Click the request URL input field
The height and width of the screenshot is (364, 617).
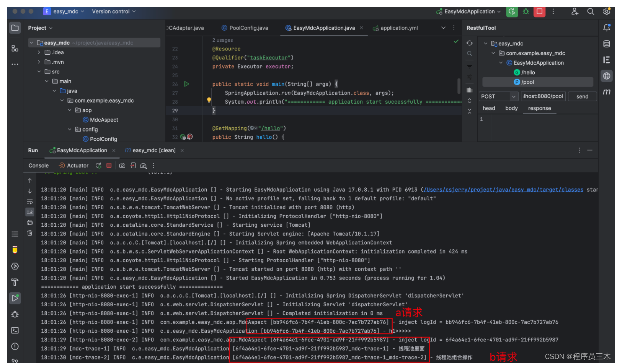[543, 96]
